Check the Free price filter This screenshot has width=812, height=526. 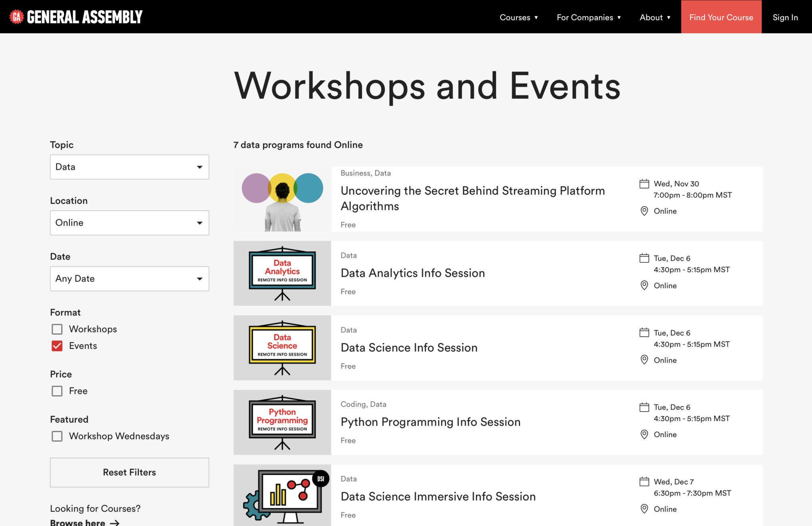(x=57, y=391)
